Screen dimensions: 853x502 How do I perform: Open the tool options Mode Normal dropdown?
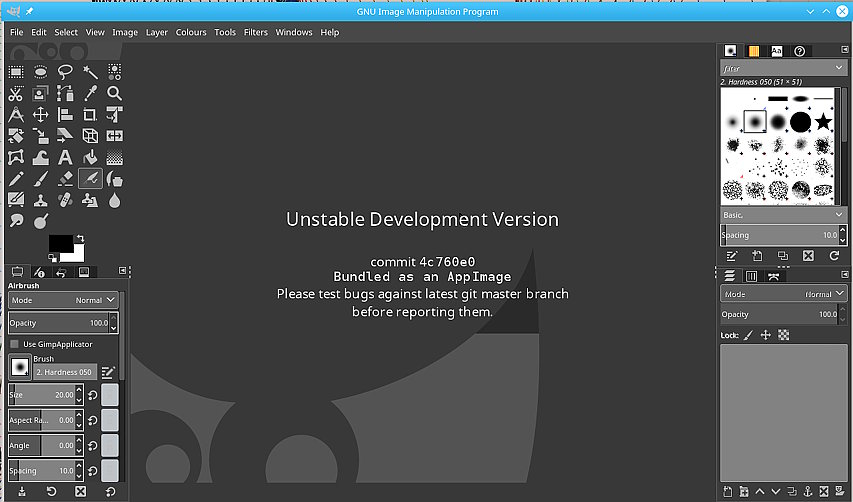(63, 300)
